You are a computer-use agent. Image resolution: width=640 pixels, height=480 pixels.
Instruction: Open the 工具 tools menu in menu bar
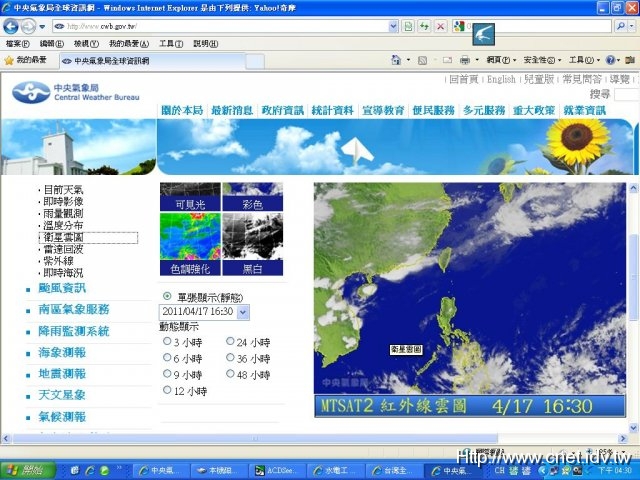170,44
